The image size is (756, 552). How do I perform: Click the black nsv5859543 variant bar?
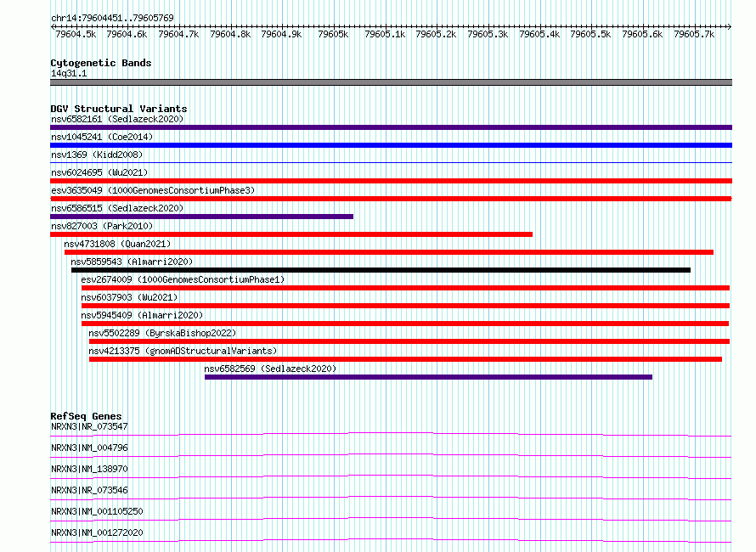point(381,270)
